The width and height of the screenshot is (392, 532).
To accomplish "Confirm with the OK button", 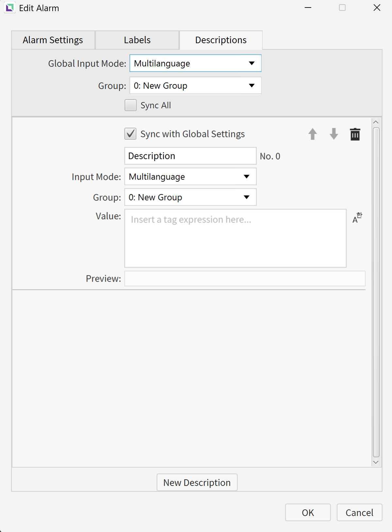I will [308, 512].
